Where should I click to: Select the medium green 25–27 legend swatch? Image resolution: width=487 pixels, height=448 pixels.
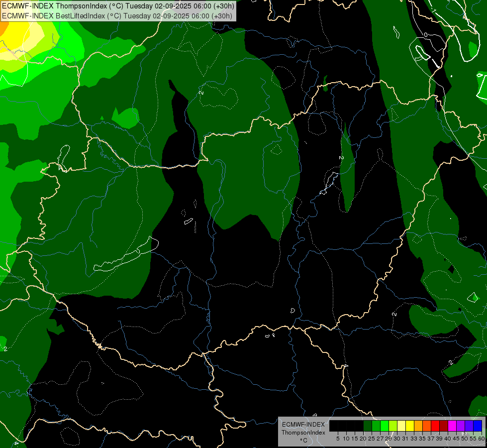pos(376,426)
